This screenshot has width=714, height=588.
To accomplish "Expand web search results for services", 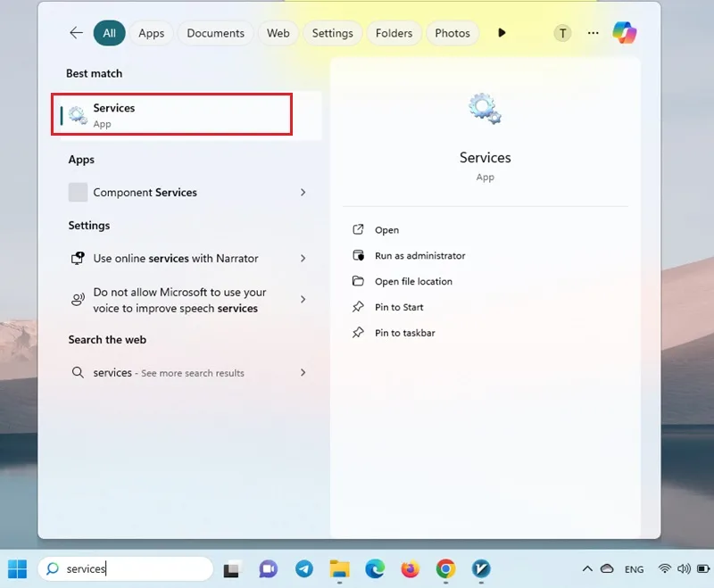I will 303,373.
